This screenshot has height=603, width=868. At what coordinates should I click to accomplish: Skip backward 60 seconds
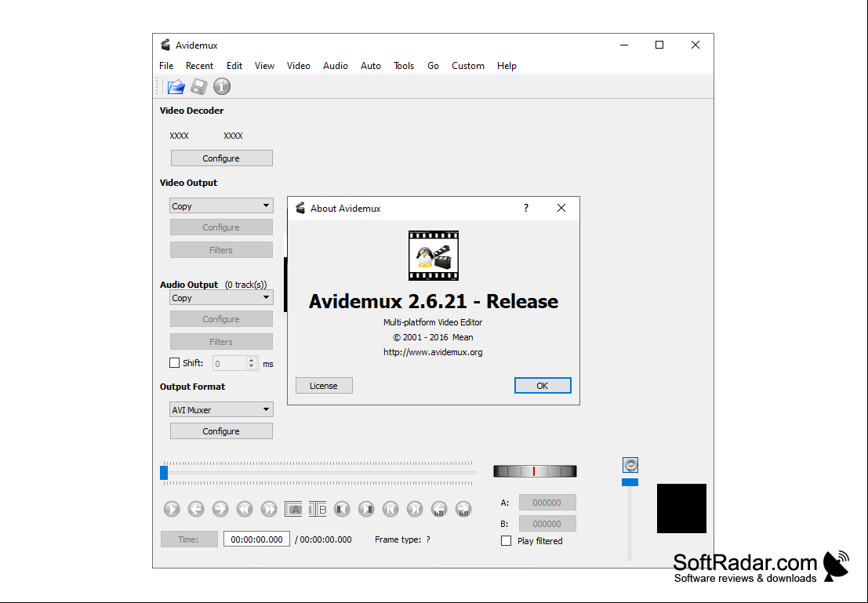click(x=440, y=509)
